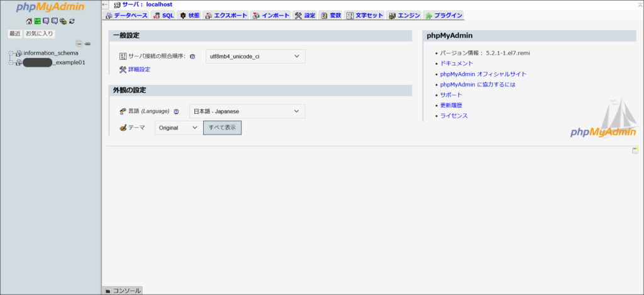The image size is (644, 295).
Task: Reload navigation panel refresh icon
Action: [x=72, y=21]
